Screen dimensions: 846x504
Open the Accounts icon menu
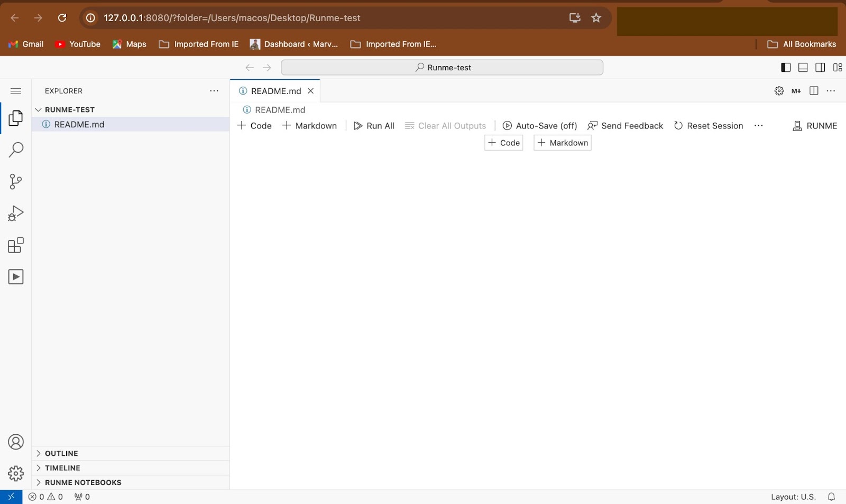point(16,442)
